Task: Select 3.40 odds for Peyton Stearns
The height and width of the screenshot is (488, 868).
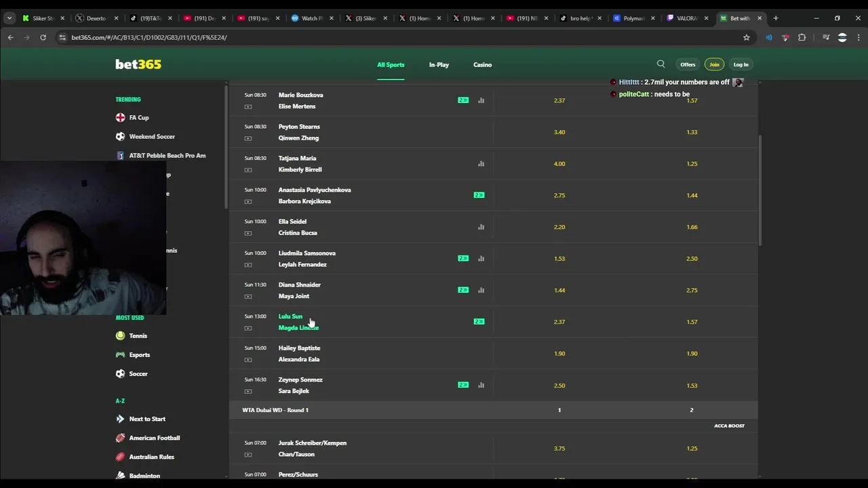Action: coord(559,132)
